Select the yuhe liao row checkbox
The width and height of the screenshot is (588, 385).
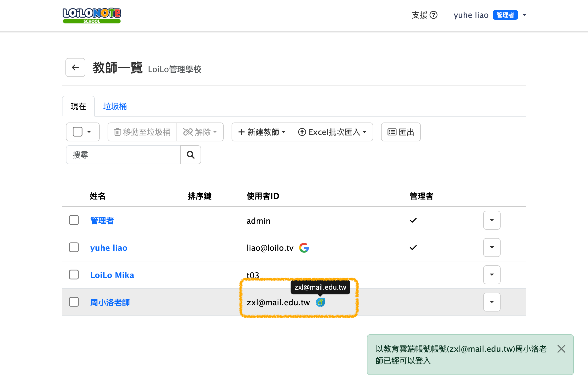[x=74, y=248]
